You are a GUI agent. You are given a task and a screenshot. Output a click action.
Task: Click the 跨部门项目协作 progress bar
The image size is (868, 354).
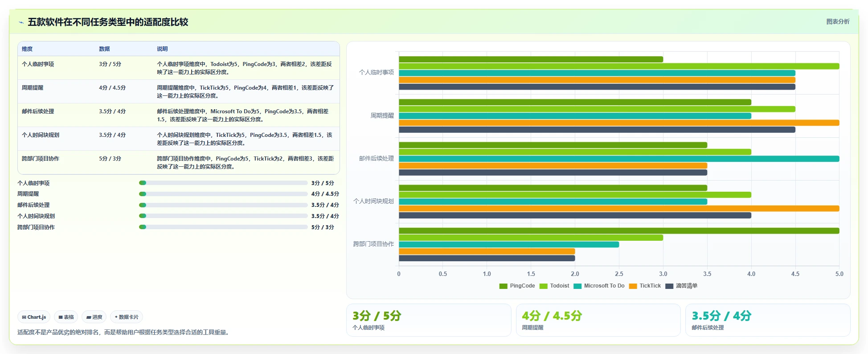(x=223, y=227)
